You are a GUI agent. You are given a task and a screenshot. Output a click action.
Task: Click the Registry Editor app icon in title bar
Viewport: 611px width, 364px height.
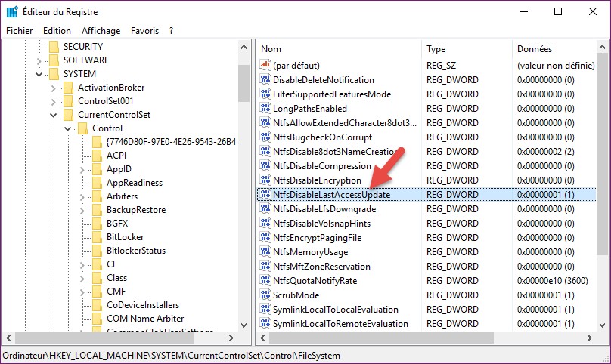point(13,11)
